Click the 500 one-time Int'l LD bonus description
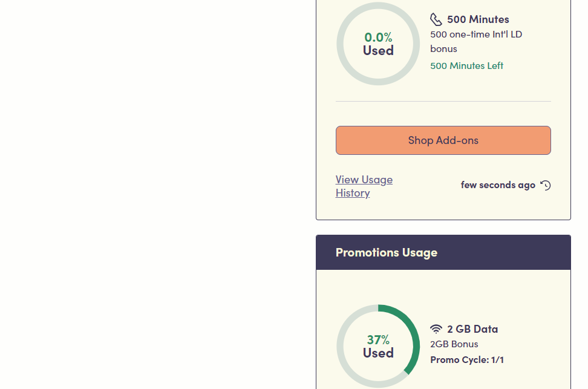Screen dimensions: 588x389 coord(476,41)
